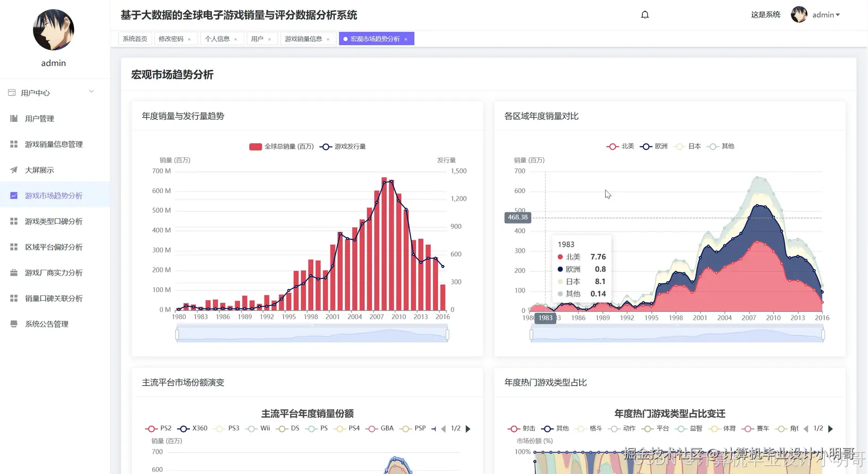Open the admin account dropdown
Screen dimensions: 868x474
(x=826, y=15)
